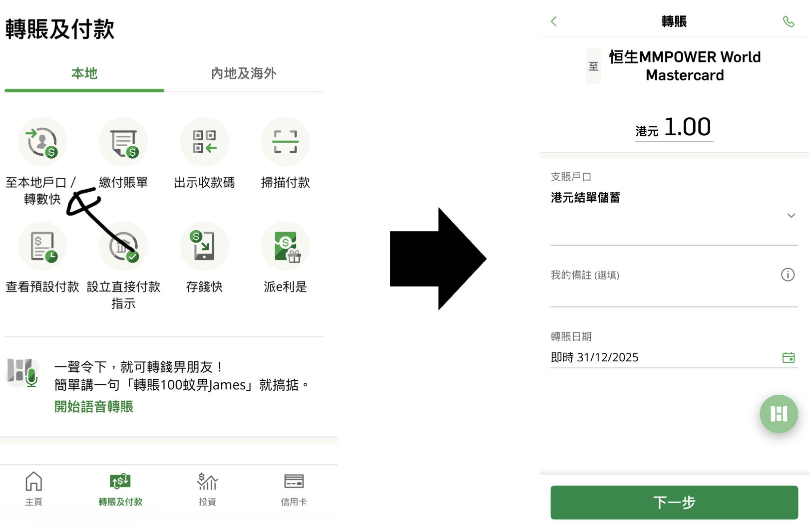Open 至本地戶口 / 轉數快 transfer icon

tap(42, 142)
